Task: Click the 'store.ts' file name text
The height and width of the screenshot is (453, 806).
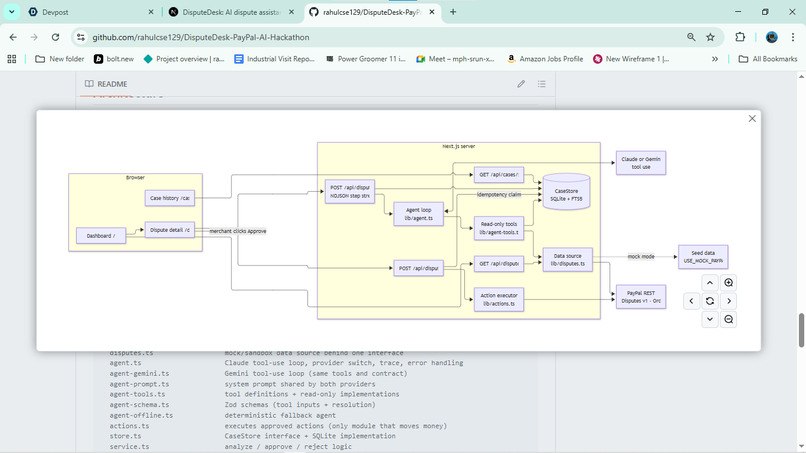Action: click(x=125, y=436)
